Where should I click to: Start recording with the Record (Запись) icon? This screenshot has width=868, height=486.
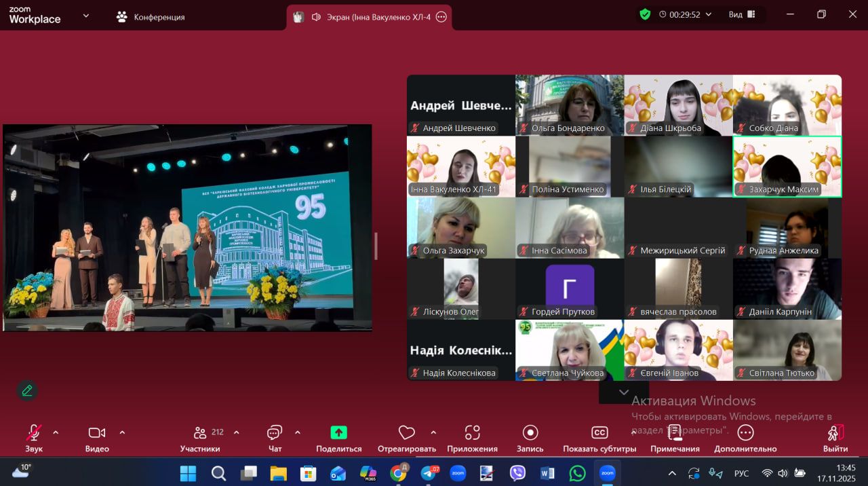530,433
